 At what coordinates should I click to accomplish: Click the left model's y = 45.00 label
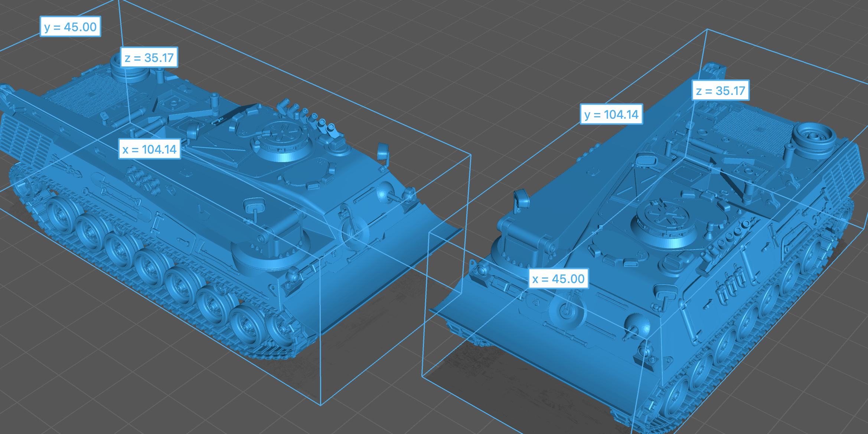(x=70, y=27)
